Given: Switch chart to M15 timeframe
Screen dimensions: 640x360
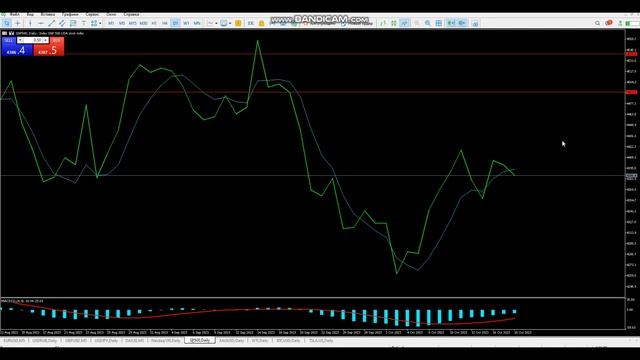Looking at the screenshot, I should 133,23.
